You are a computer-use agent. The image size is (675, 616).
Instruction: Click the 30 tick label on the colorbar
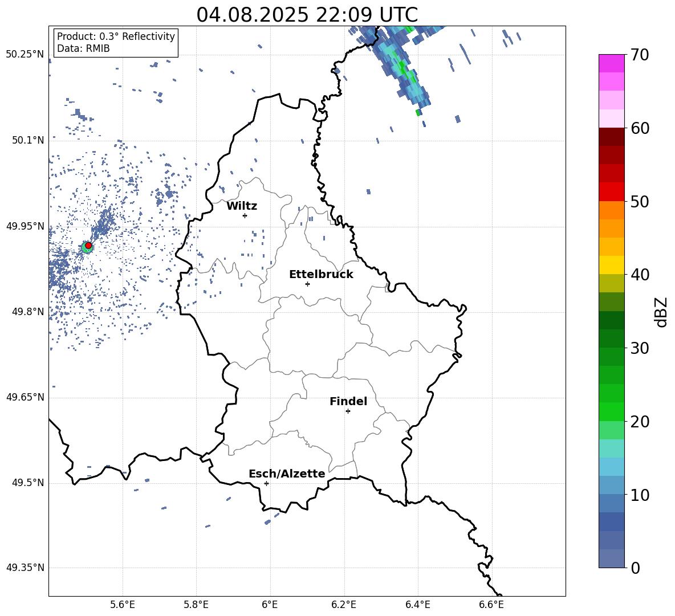click(640, 348)
